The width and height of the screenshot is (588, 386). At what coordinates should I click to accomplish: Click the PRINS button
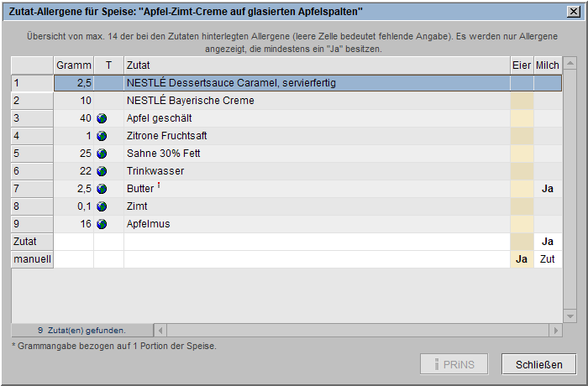tap(454, 364)
